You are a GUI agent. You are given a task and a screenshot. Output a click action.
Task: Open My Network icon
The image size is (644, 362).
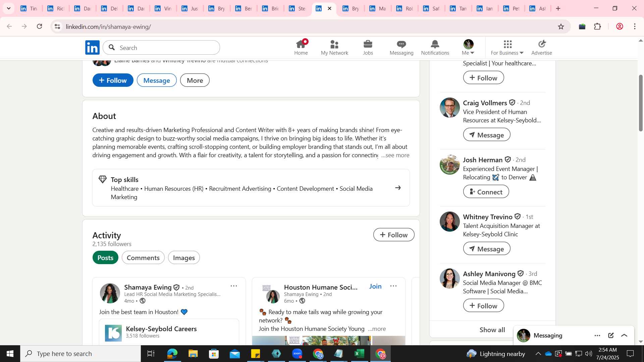[x=334, y=44]
